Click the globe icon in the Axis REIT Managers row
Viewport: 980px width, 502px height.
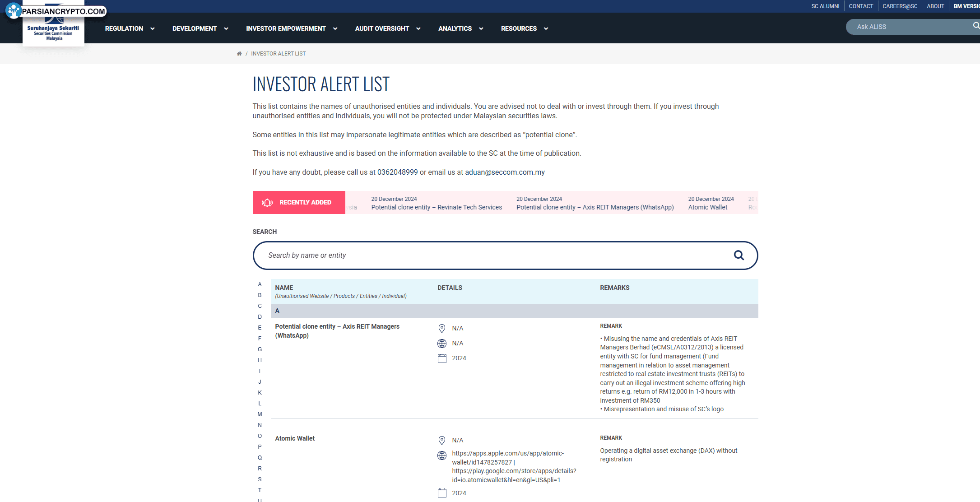pyautogui.click(x=442, y=344)
